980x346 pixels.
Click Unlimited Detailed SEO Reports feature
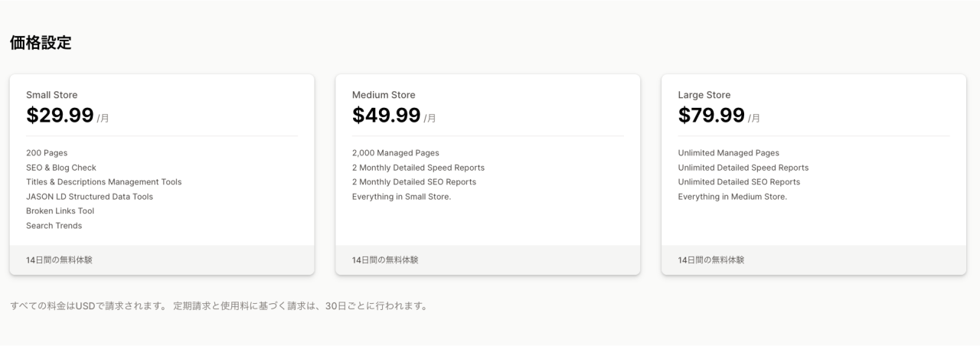[739, 182]
